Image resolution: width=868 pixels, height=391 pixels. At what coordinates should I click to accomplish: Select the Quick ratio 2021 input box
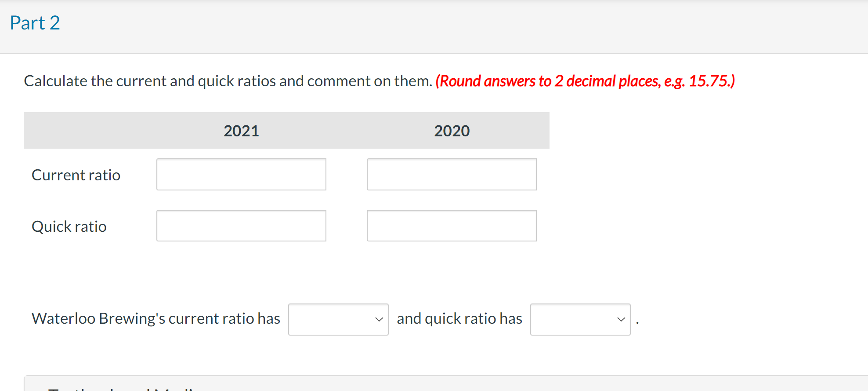(x=241, y=226)
